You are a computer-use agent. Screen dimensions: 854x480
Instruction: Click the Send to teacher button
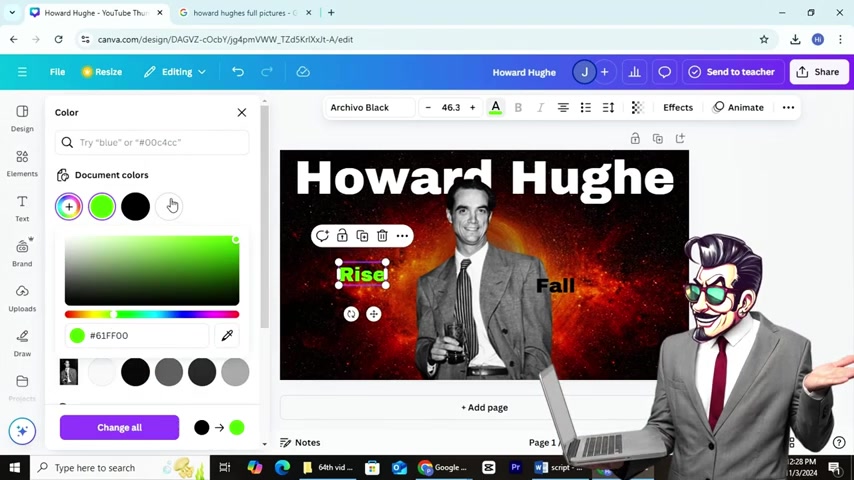pos(732,72)
